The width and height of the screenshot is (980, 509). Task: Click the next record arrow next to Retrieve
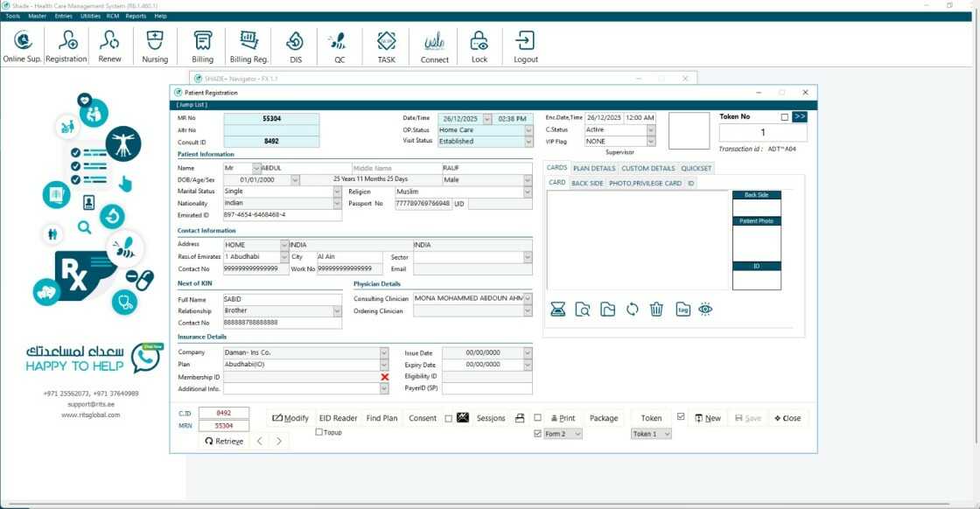coord(279,441)
